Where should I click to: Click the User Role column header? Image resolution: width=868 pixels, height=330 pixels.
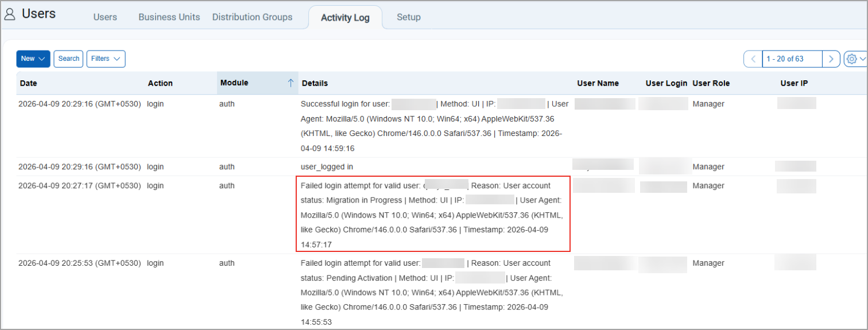[711, 83]
